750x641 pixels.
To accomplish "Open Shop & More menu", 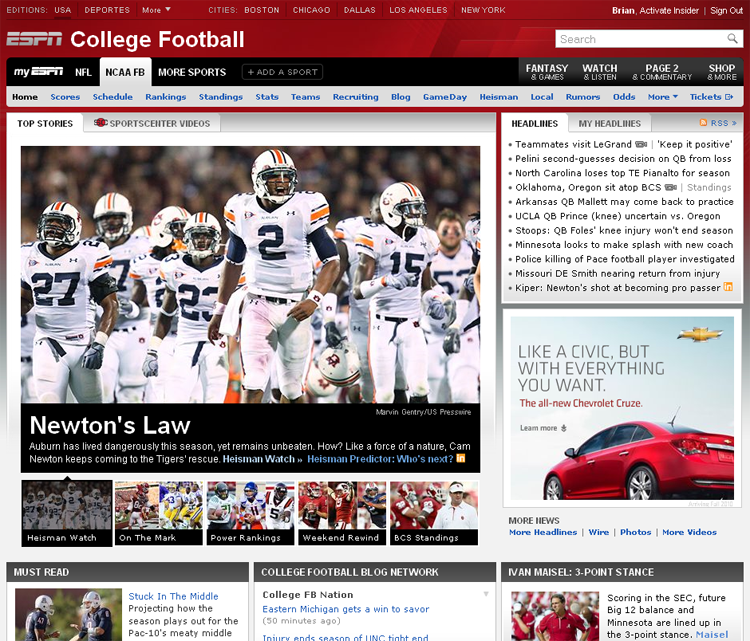I will pos(722,72).
